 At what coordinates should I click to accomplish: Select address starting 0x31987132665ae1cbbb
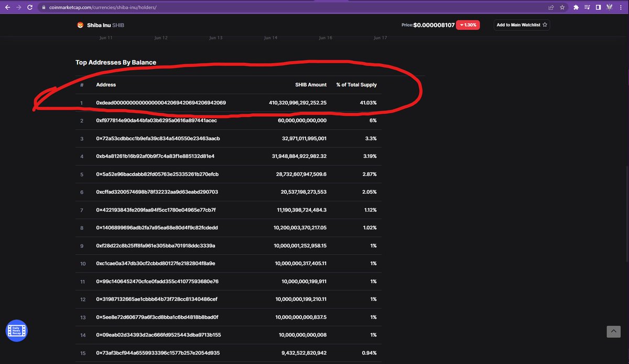click(x=157, y=299)
